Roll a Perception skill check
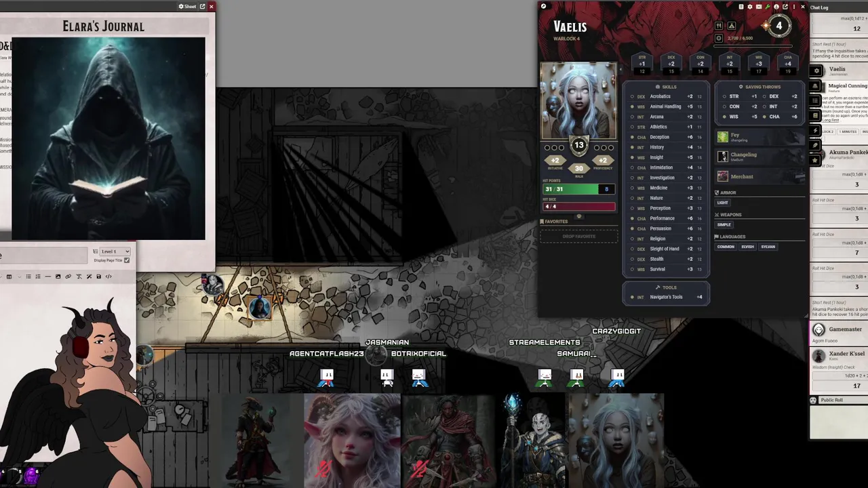The height and width of the screenshot is (488, 868). tap(660, 208)
